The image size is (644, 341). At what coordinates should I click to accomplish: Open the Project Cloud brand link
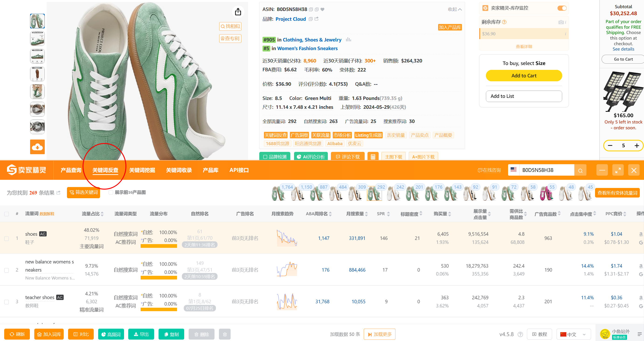(x=291, y=19)
